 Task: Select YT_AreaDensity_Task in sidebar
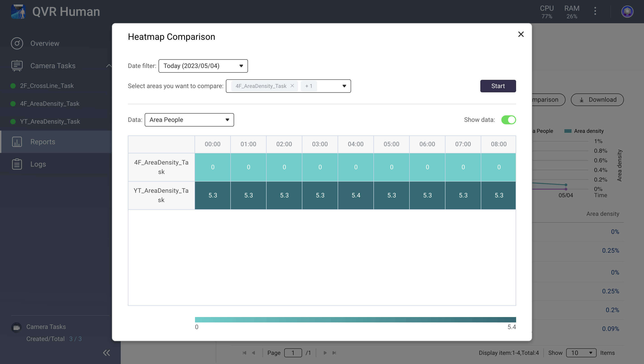pos(50,121)
